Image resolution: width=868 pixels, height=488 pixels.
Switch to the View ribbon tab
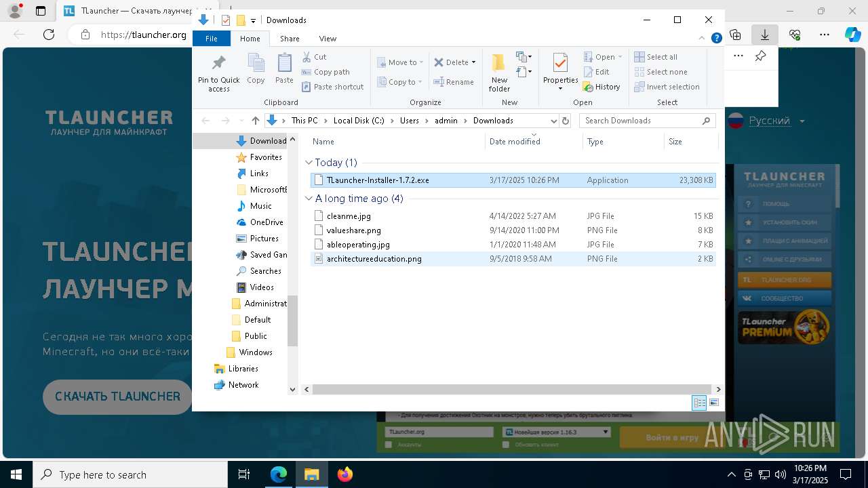pyautogui.click(x=328, y=39)
